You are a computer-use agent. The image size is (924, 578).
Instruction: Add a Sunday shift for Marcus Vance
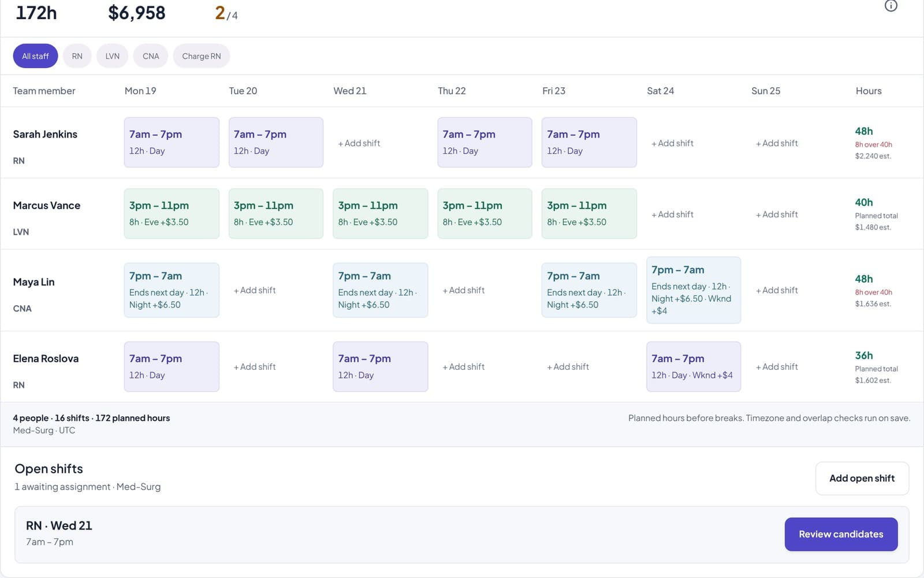[x=777, y=214]
